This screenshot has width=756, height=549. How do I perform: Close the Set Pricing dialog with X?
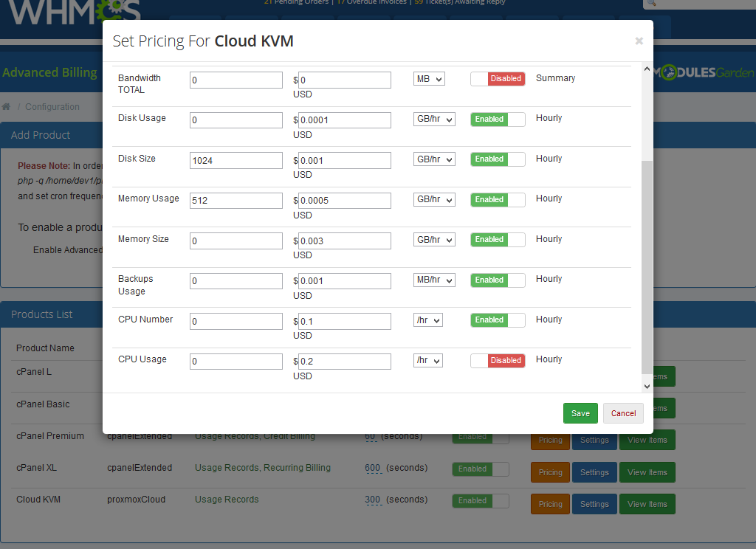click(x=639, y=41)
